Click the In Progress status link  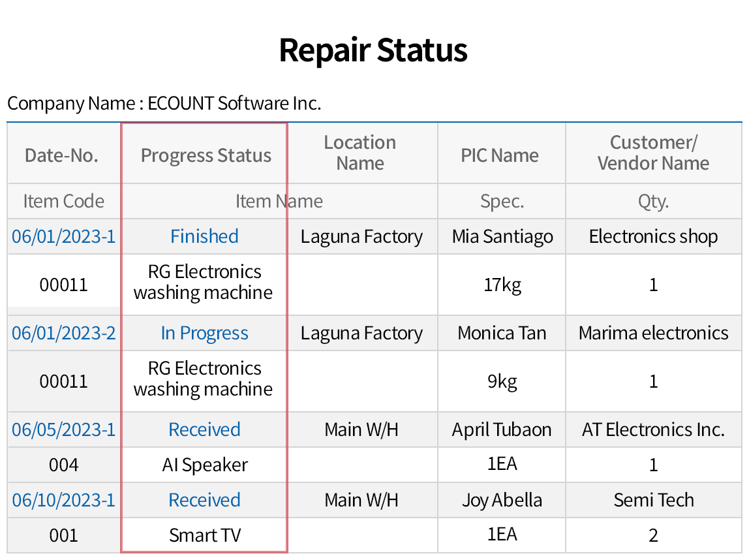tap(204, 333)
